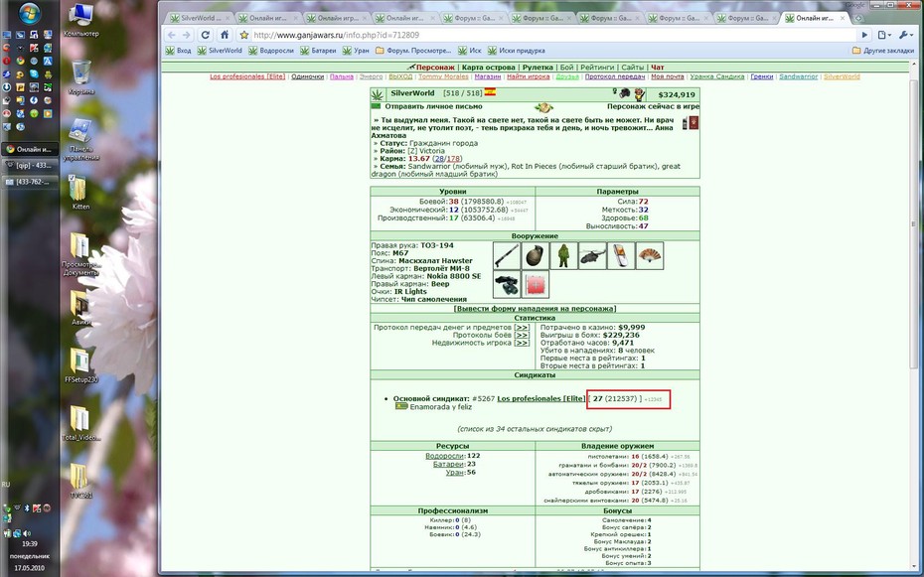The height and width of the screenshot is (577, 924).
Task: Click 'Водоросли' resource link
Action: (445, 456)
